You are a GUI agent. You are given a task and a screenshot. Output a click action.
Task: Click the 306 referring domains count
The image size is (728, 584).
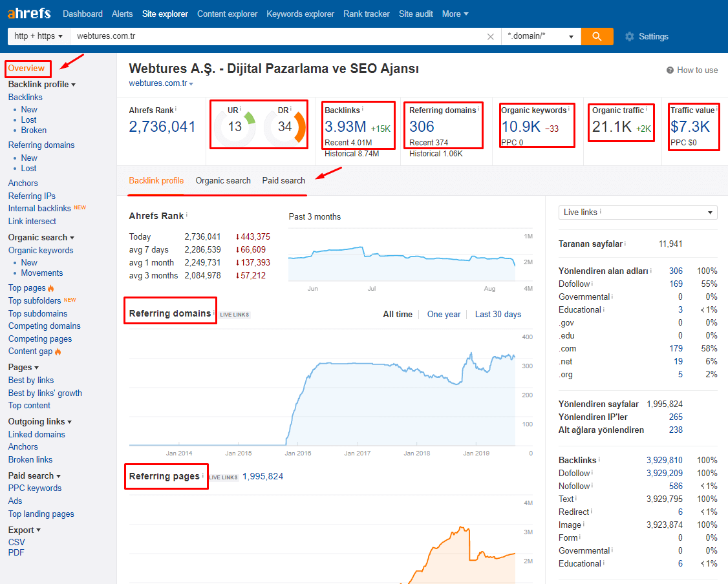421,127
